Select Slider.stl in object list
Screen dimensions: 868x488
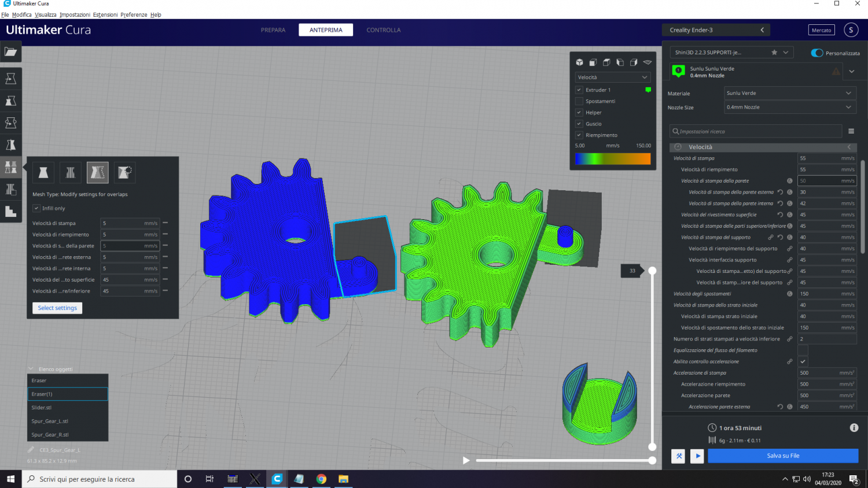click(68, 408)
